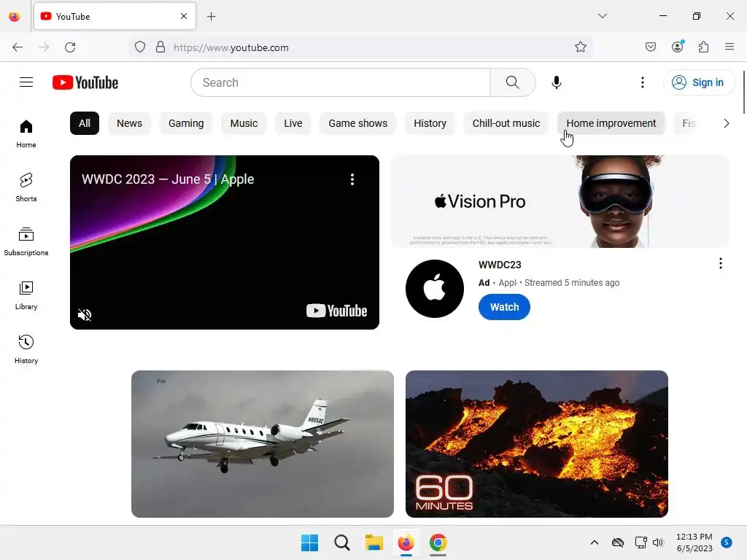Open History in sidebar
This screenshot has height=560, width=747.
(x=26, y=349)
